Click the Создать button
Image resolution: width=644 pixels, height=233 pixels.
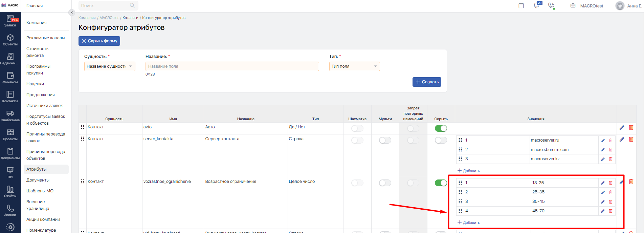point(426,82)
